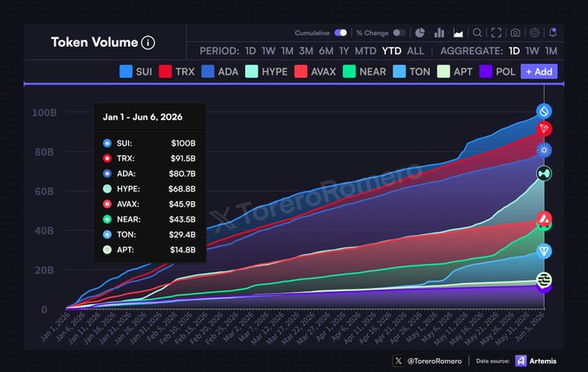The width and height of the screenshot is (588, 372).
Task: Open the @ToreroRomero handle link
Action: pyautogui.click(x=434, y=361)
